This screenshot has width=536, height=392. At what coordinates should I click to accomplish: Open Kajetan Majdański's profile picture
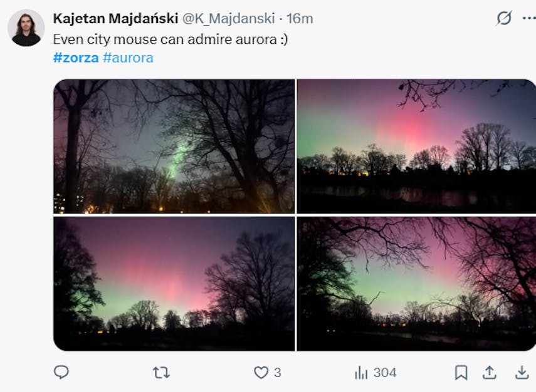coord(26,28)
